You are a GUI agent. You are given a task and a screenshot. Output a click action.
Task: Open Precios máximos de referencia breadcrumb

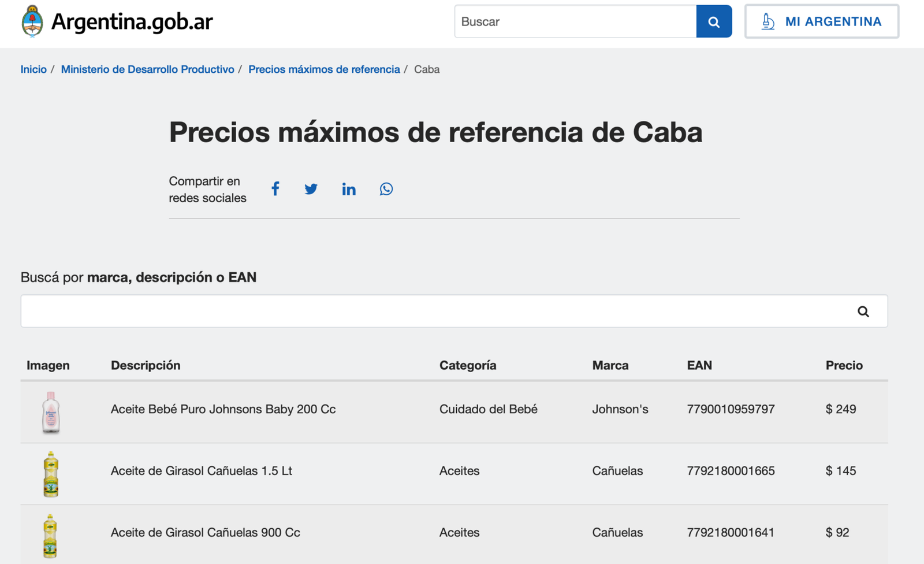point(324,69)
